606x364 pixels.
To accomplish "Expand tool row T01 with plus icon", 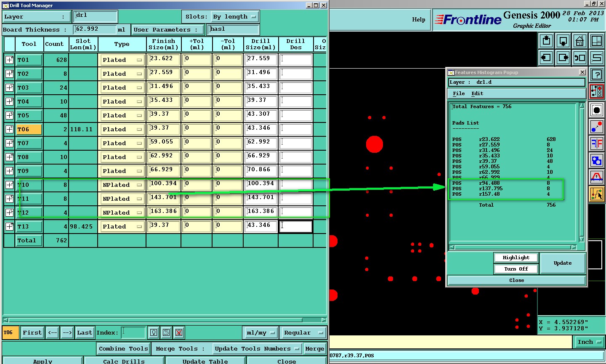I will pos(9,60).
